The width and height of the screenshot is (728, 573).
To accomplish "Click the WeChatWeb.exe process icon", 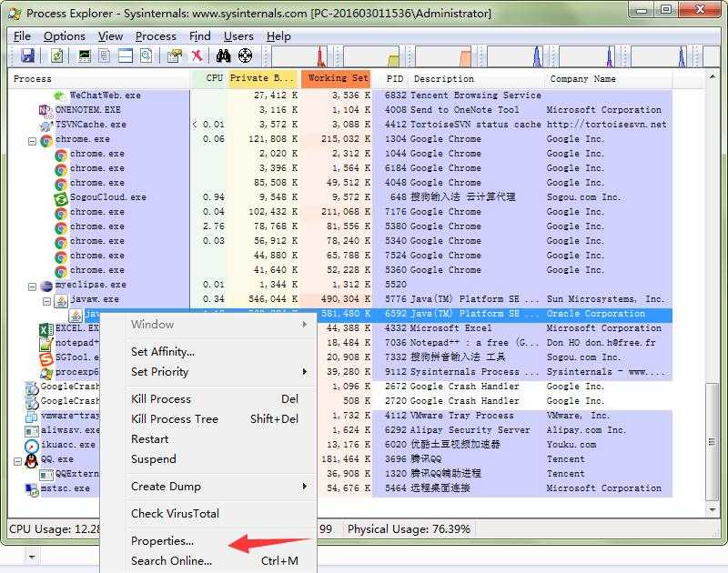I will [x=59, y=95].
